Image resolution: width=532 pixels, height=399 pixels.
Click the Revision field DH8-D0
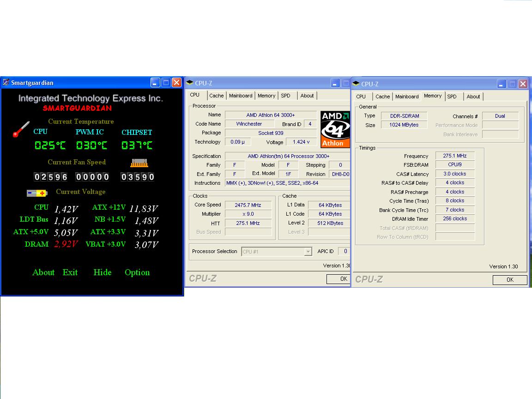point(340,174)
